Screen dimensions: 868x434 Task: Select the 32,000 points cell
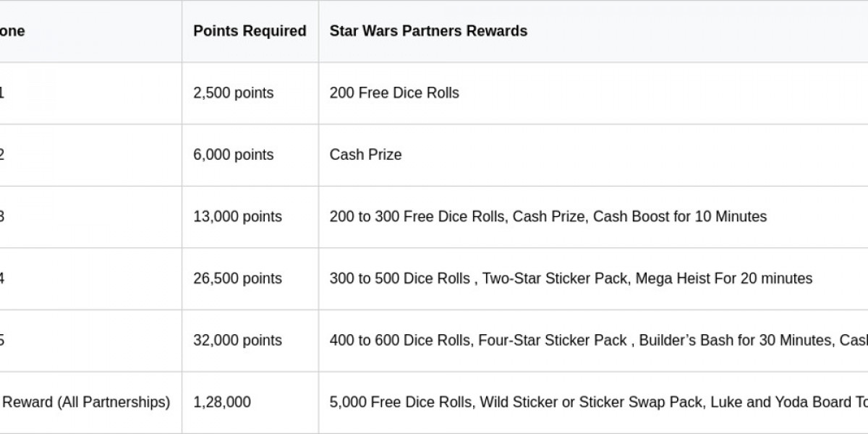(x=237, y=341)
